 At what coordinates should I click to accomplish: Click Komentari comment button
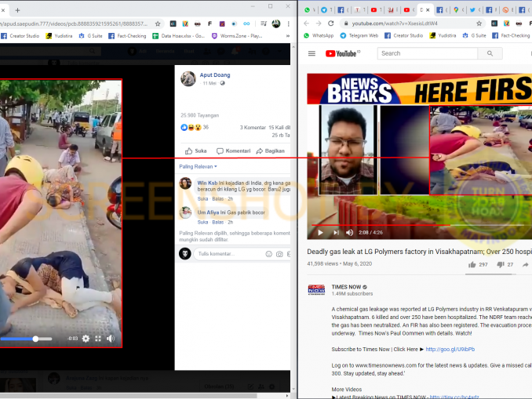(233, 151)
